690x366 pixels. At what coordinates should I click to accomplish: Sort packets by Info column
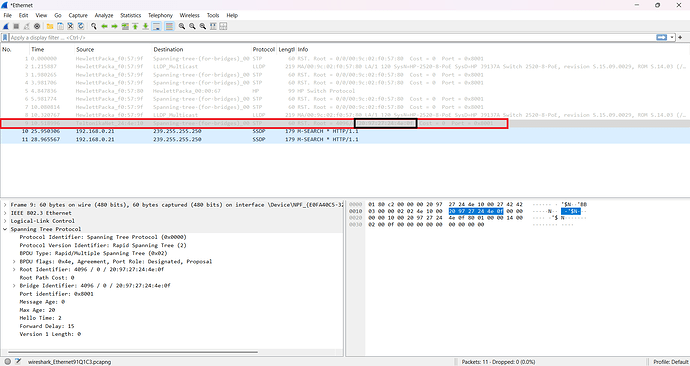point(493,50)
